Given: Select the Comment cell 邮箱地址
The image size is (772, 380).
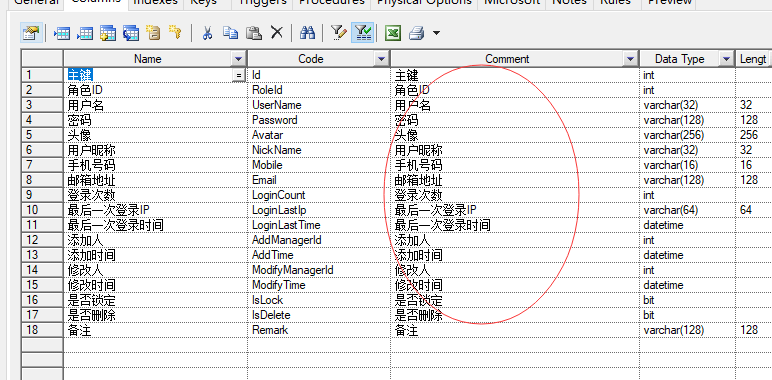Looking at the screenshot, I should click(x=515, y=180).
